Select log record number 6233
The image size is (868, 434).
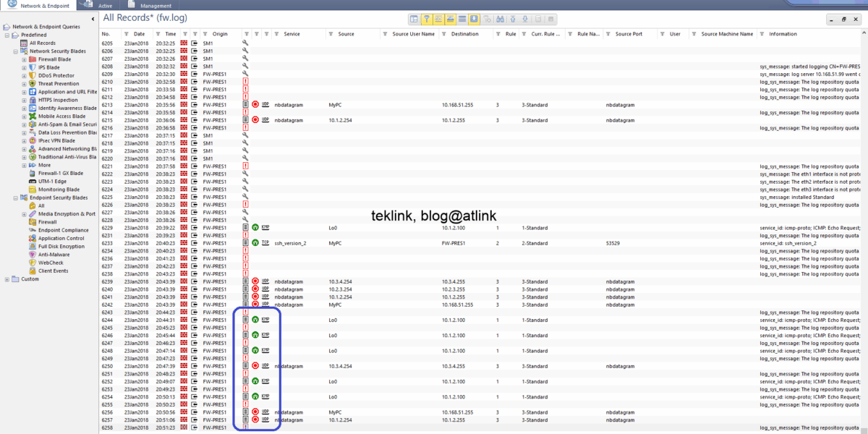click(x=107, y=243)
